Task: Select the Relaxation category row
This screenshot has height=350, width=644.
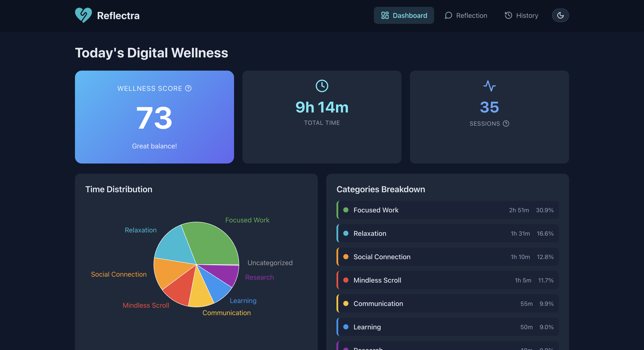Action: coord(447,233)
